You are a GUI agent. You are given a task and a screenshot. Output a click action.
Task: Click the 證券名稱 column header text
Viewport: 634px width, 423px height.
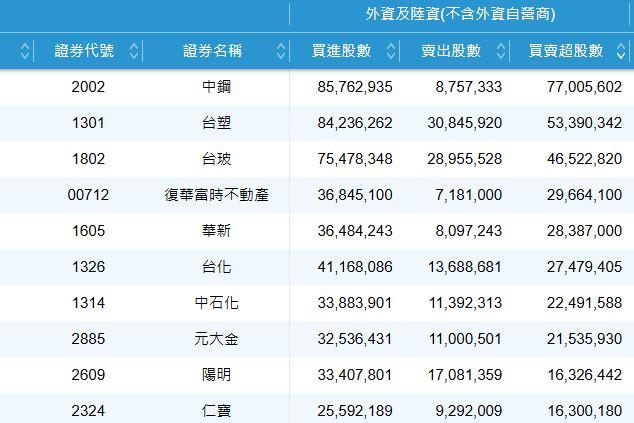tap(213, 51)
